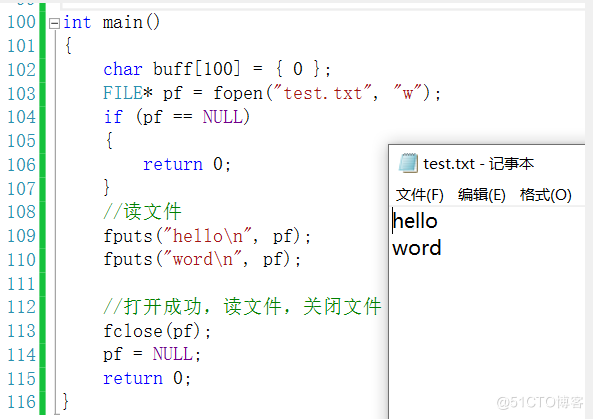This screenshot has height=419, width=593.
Task: Click line number 103 in the gutter
Action: (22, 93)
